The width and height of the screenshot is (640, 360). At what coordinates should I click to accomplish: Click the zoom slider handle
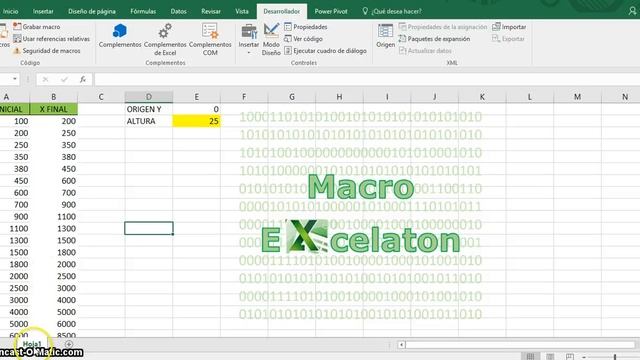point(615,357)
